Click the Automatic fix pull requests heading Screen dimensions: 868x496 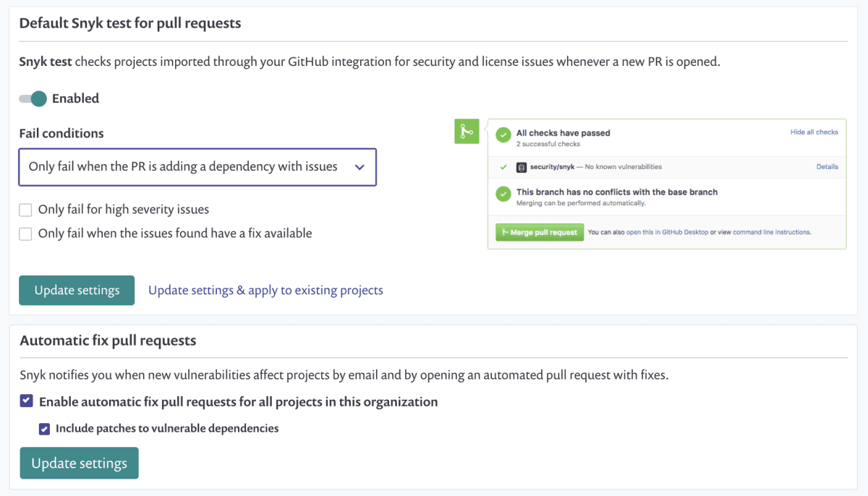click(x=108, y=340)
